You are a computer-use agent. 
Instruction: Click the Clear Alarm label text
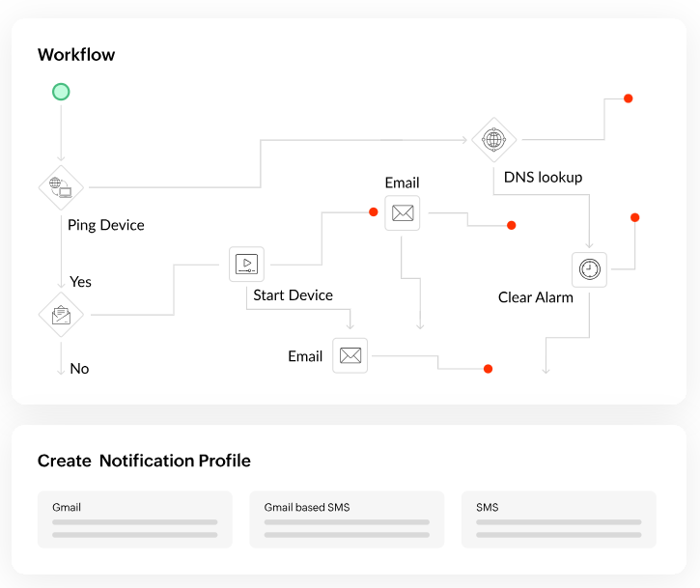click(x=535, y=297)
